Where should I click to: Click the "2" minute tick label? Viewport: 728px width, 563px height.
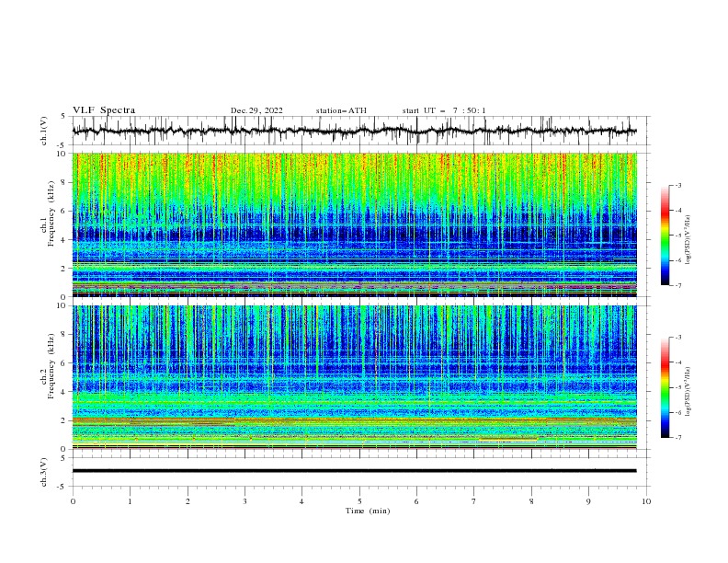pyautogui.click(x=188, y=501)
